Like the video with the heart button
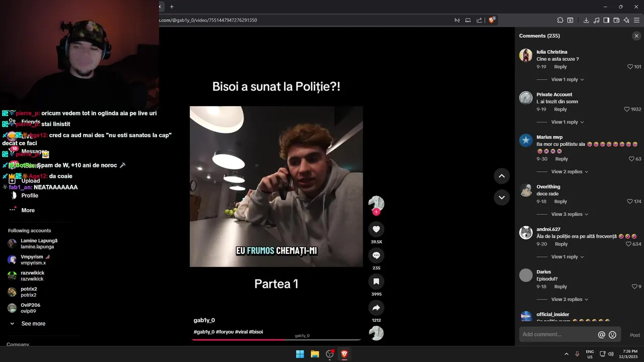The image size is (644, 362). point(376,229)
